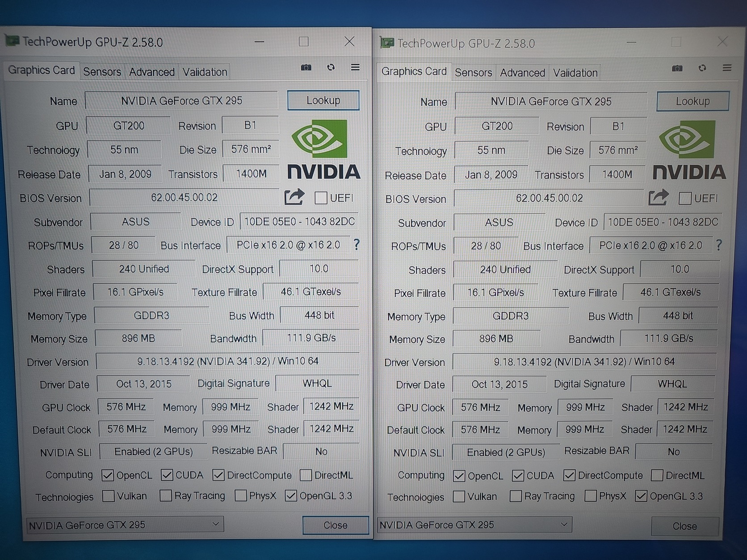Viewport: 747px width, 560px height.
Task: Click GPU-Z app icon in left title bar
Action: click(12, 41)
